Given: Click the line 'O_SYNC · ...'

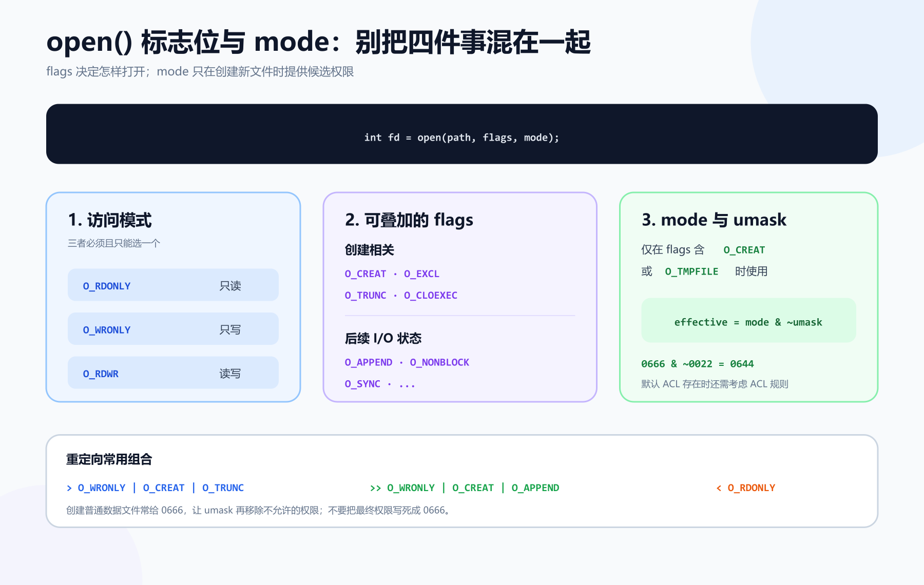Looking at the screenshot, I should point(380,384).
